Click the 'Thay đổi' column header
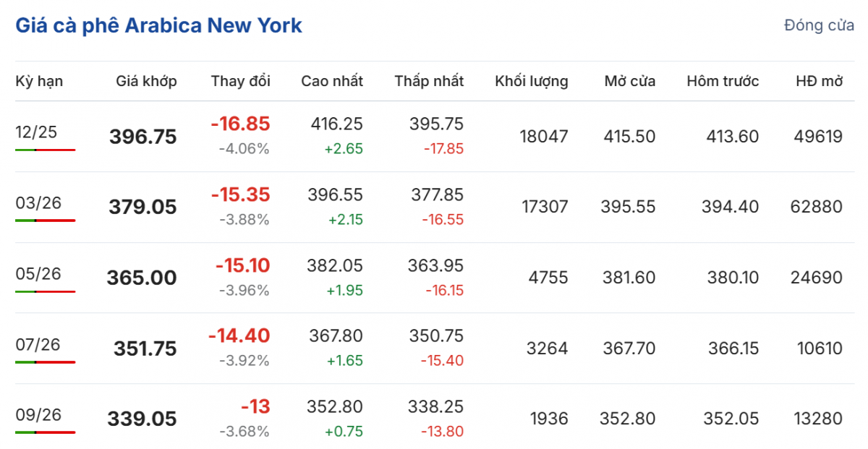Image resolution: width=868 pixels, height=449 pixels. click(x=240, y=81)
